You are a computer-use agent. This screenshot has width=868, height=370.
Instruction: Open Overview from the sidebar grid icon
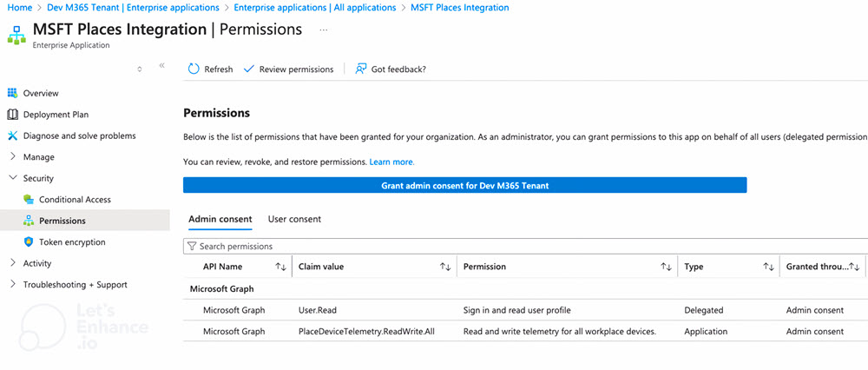[12, 93]
